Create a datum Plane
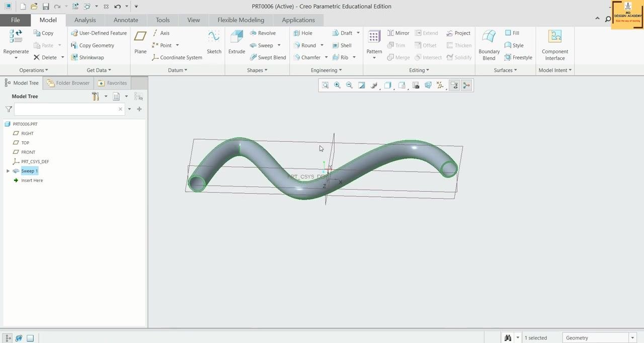The height and width of the screenshot is (343, 644). [140, 42]
